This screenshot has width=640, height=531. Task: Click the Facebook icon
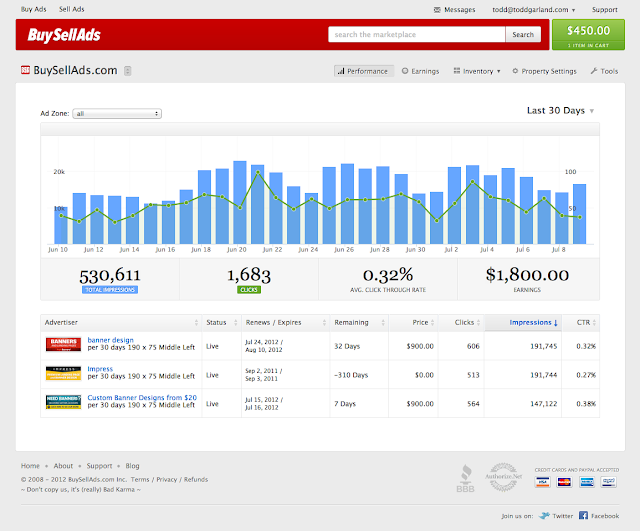click(583, 515)
